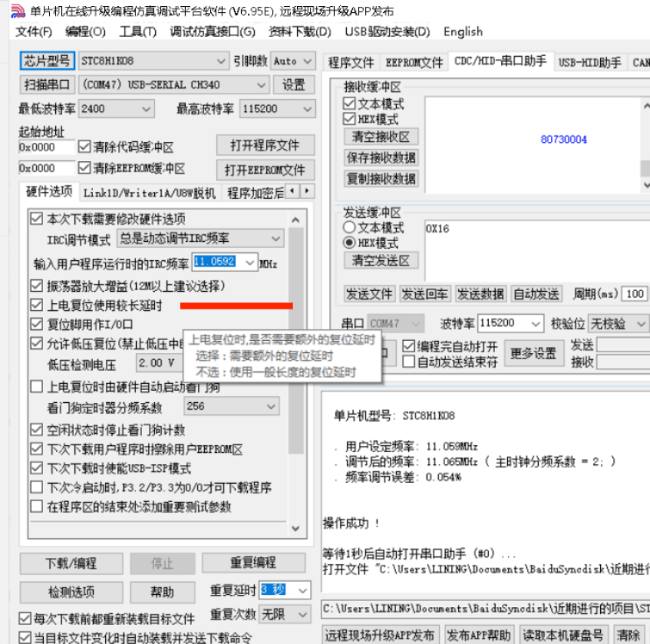
Task: Open the 文件(F) menu
Action: (x=34, y=32)
